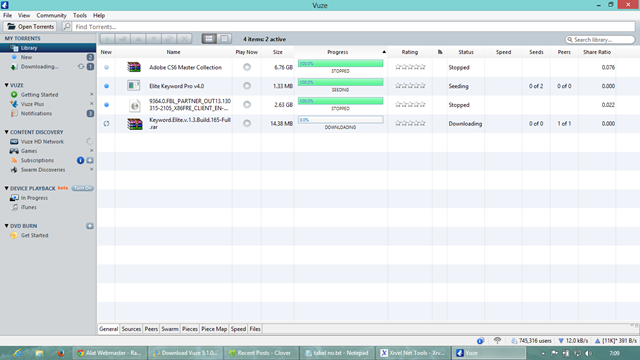This screenshot has height=360, width=640.
Task: Switch to the Sources tab
Action: (x=131, y=329)
